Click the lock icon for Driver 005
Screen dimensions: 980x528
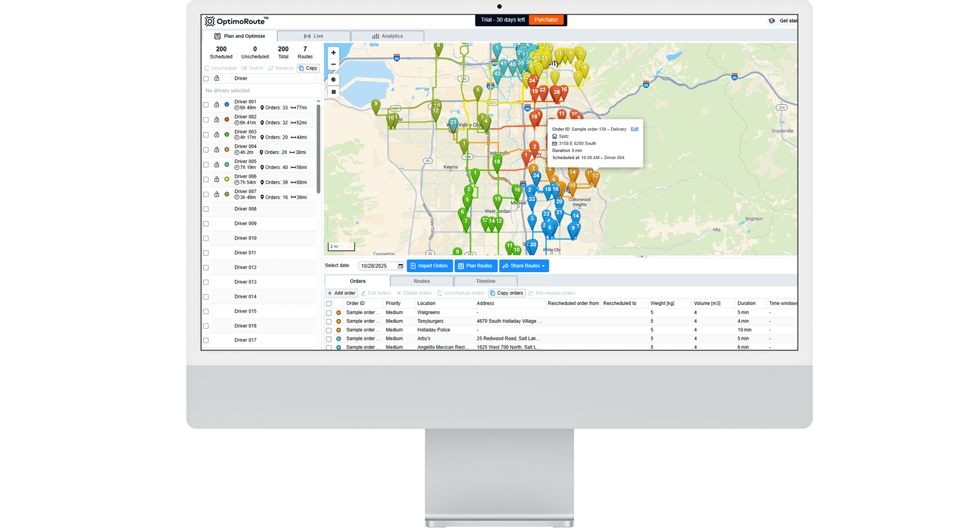217,165
